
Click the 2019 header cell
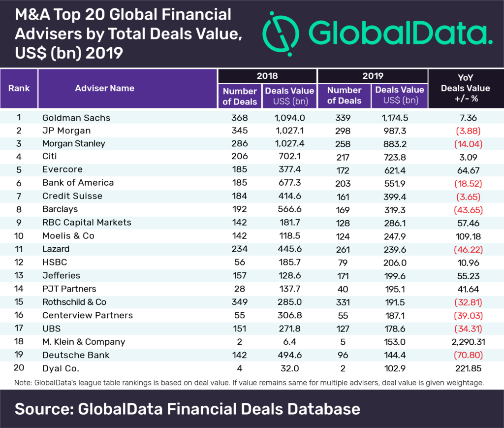373,76
